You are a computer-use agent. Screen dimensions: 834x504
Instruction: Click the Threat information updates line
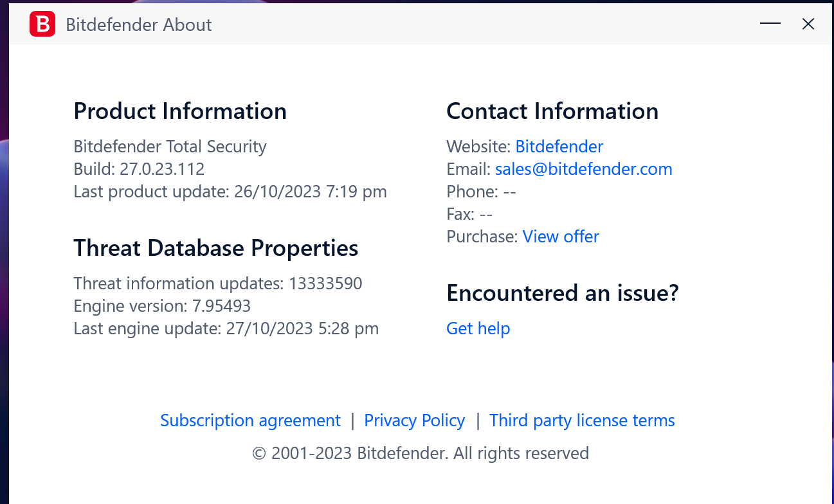218,283
